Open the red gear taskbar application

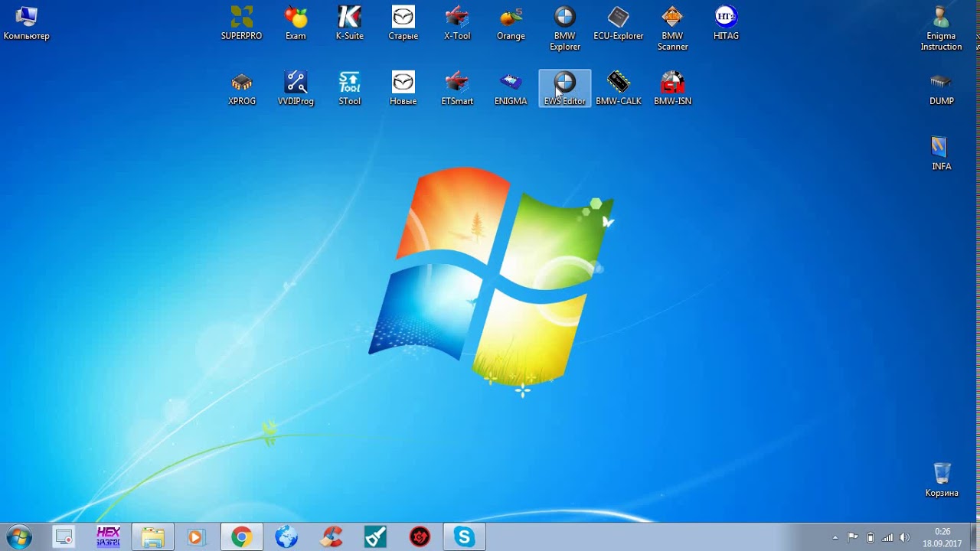click(420, 537)
